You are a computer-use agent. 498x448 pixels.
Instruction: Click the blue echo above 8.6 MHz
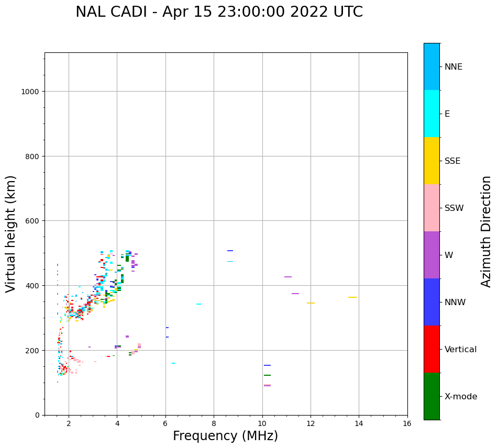pyautogui.click(x=230, y=251)
